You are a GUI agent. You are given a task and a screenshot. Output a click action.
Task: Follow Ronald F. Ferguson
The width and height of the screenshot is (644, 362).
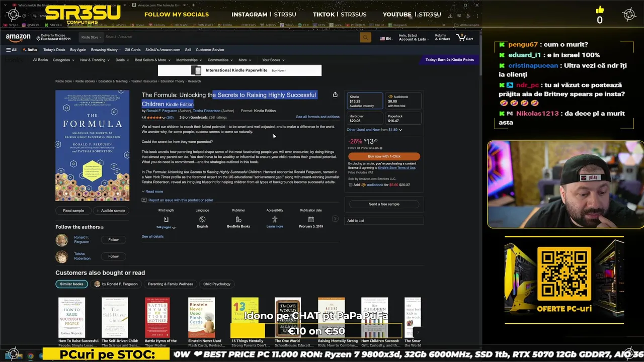113,240
